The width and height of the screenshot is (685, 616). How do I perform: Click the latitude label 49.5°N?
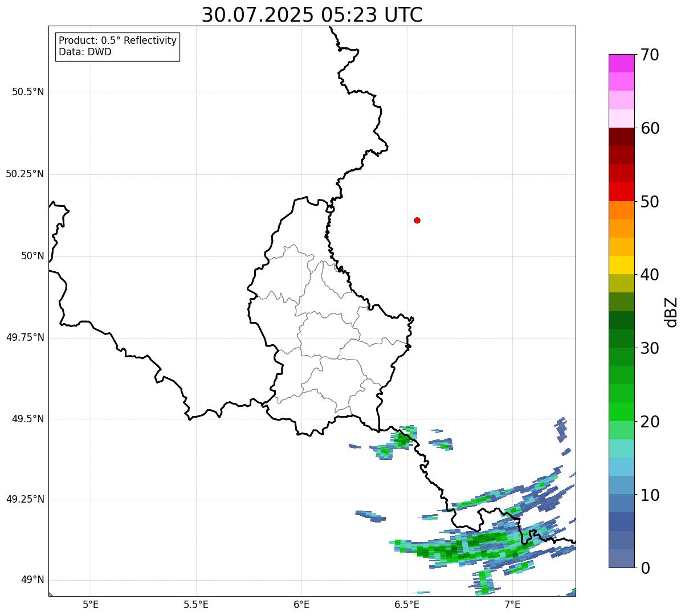pyautogui.click(x=28, y=419)
